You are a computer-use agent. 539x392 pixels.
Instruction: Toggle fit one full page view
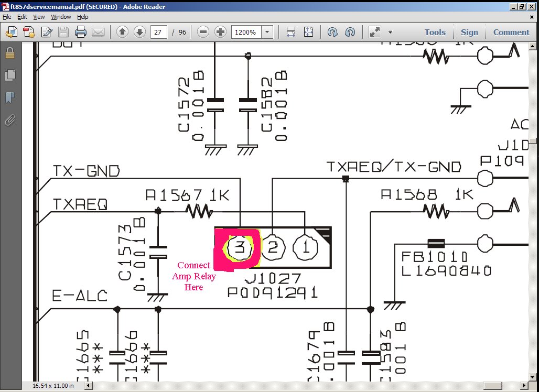click(308, 32)
